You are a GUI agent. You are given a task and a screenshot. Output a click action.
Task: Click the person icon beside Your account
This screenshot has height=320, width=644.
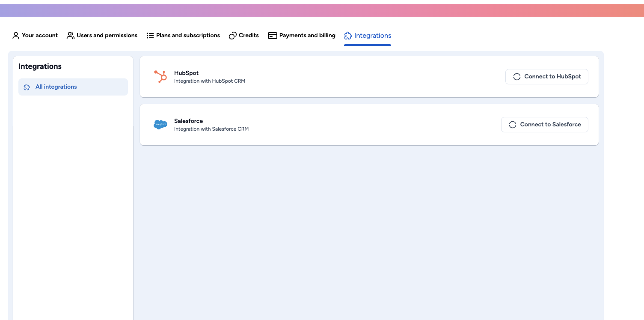(x=16, y=35)
